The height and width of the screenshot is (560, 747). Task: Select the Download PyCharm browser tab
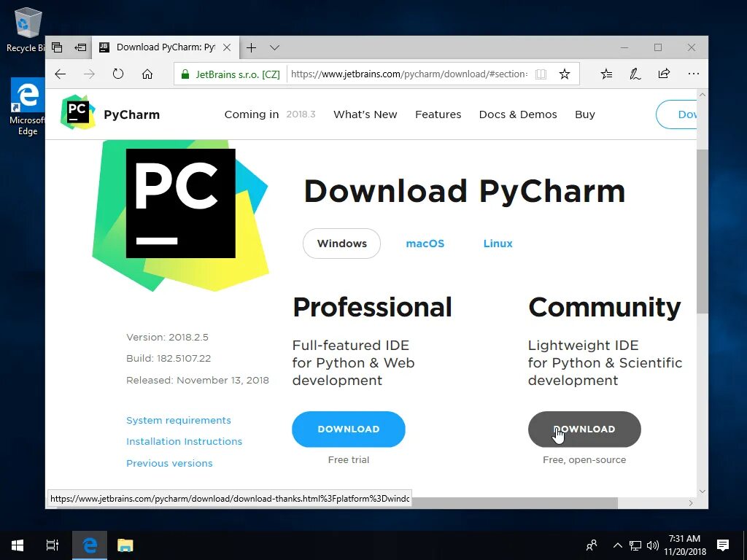[165, 47]
